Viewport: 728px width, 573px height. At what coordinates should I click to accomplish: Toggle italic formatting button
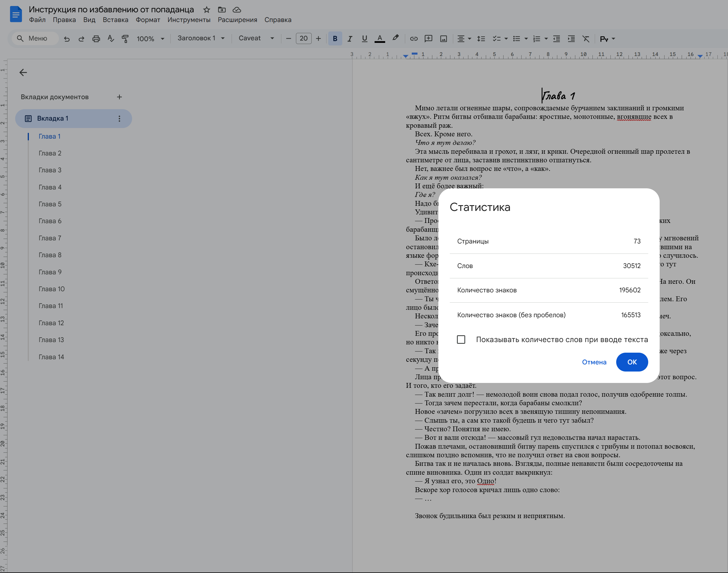(349, 39)
